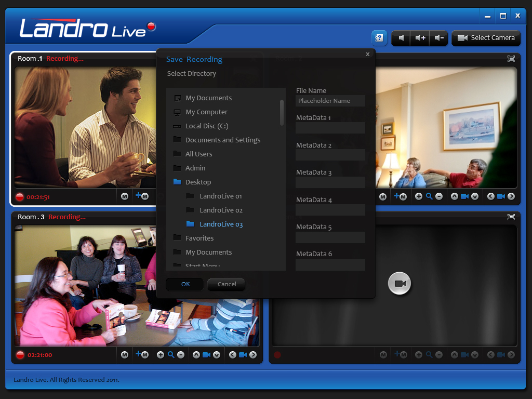The height and width of the screenshot is (399, 532).
Task: Click the directory list scrollbar thumb
Action: click(282, 113)
